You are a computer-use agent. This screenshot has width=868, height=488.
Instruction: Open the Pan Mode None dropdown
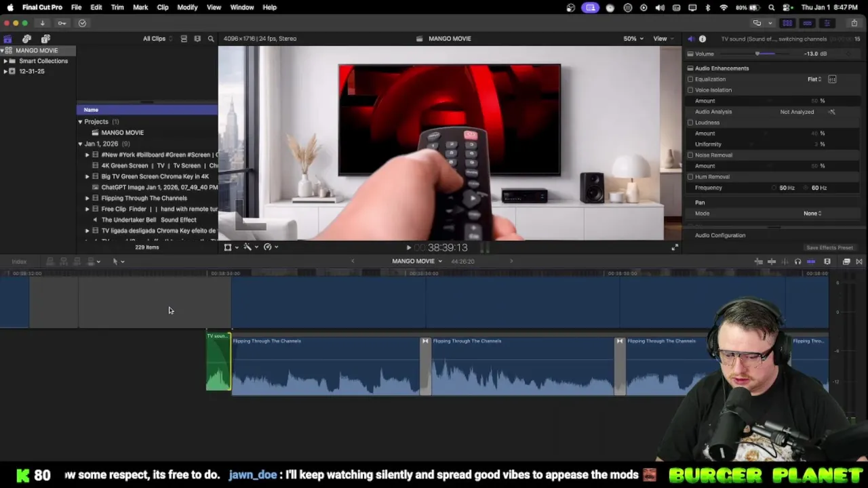tap(812, 213)
